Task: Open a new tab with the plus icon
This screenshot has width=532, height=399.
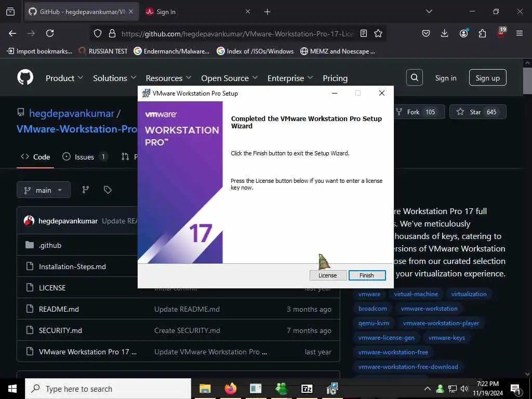Action: [x=267, y=12]
